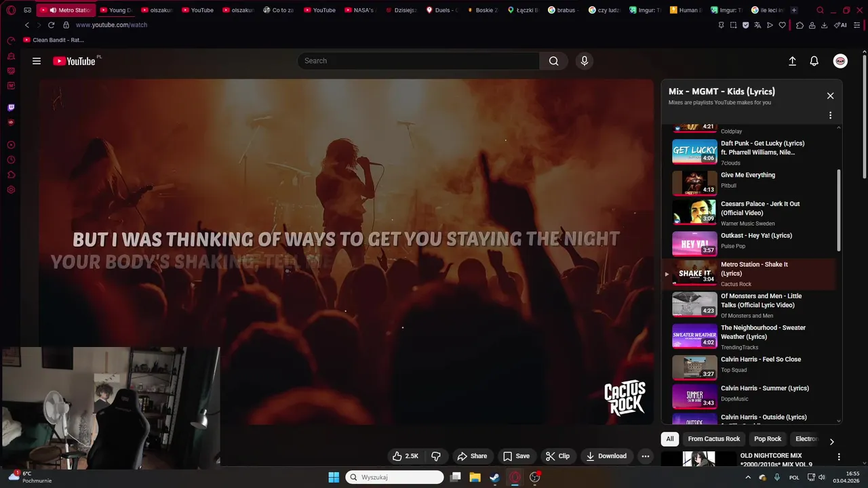Share the current video

pyautogui.click(x=472, y=456)
